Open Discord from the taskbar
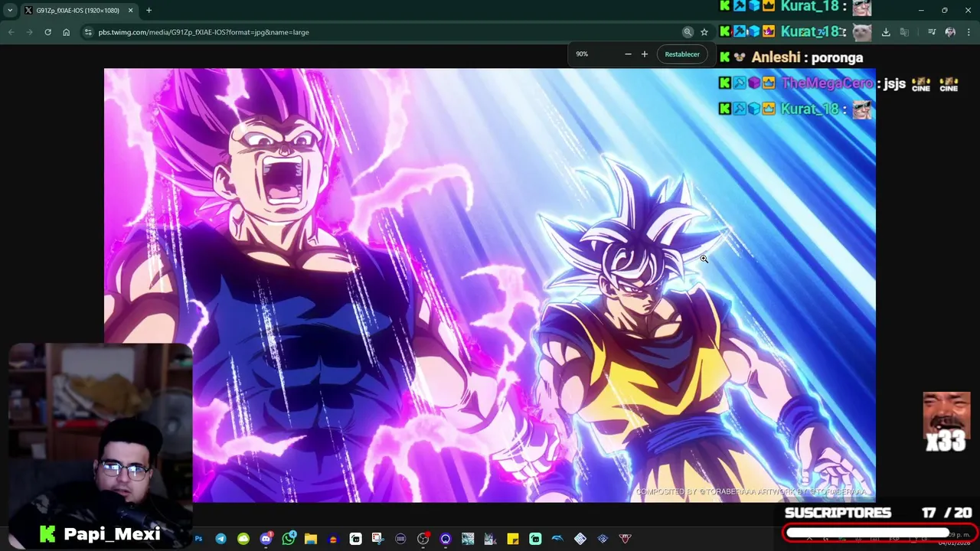Screen dimensions: 980x551 pyautogui.click(x=266, y=539)
